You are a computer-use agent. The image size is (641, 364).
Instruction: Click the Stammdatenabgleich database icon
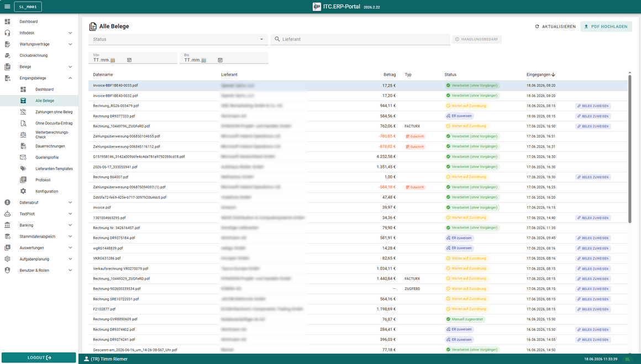pos(7,236)
